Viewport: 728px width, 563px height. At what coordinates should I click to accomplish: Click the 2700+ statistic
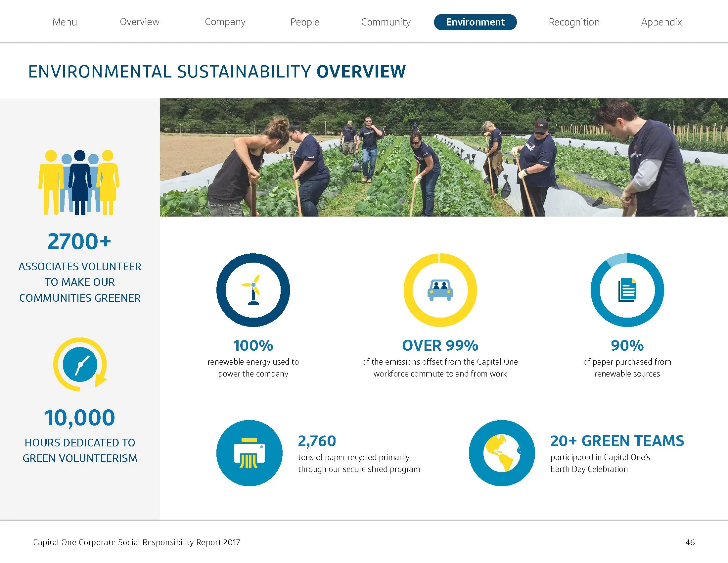click(79, 241)
